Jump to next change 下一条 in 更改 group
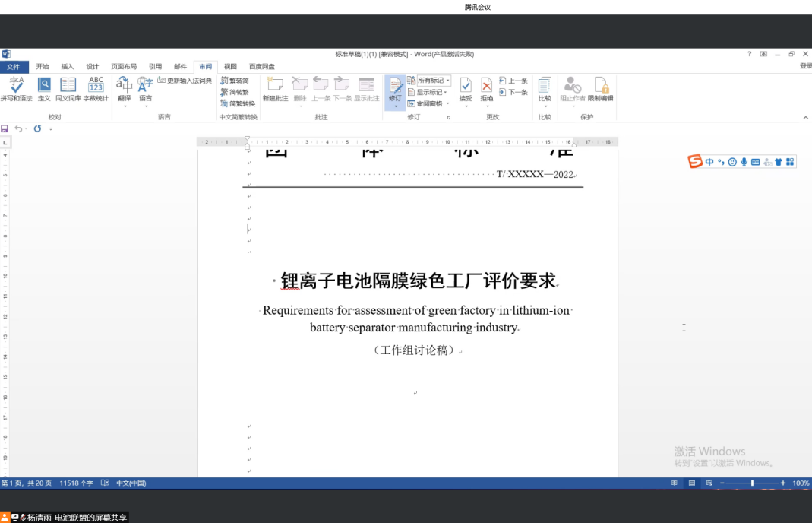Screen dimensions: 812x523 pos(513,92)
